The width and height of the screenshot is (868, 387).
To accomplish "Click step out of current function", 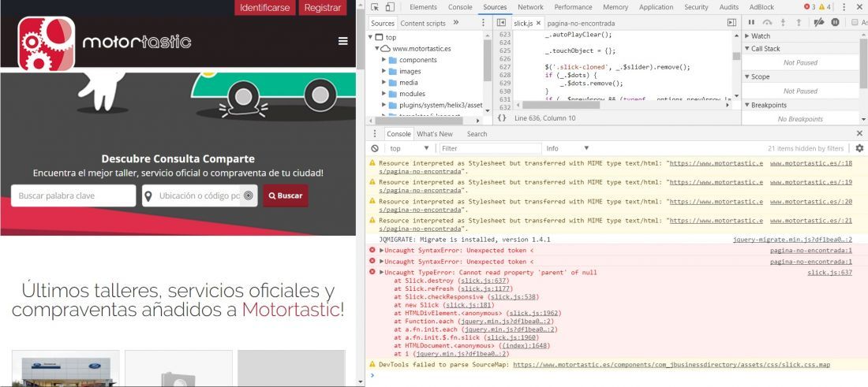I will (799, 22).
